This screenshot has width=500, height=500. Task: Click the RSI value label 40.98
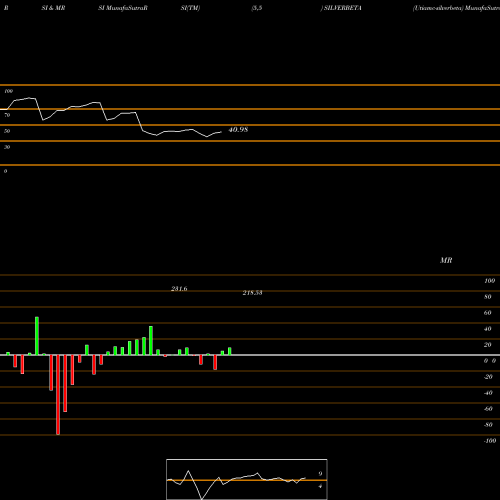[x=238, y=130]
